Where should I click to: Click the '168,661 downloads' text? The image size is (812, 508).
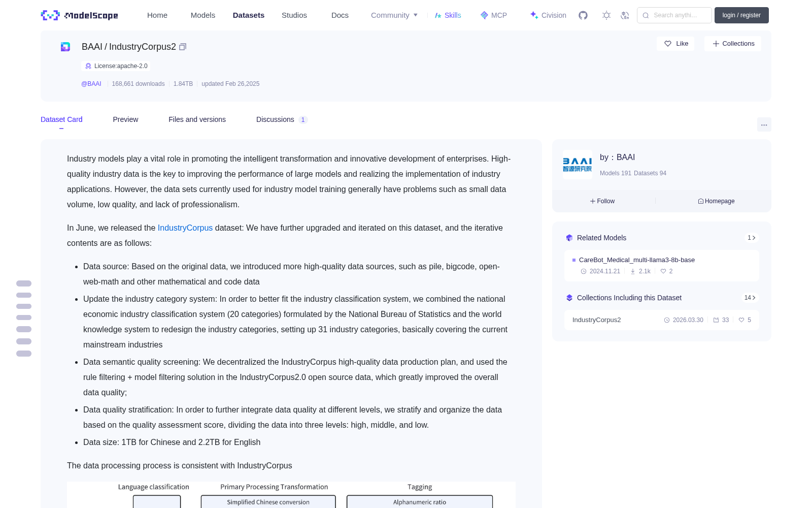click(138, 84)
